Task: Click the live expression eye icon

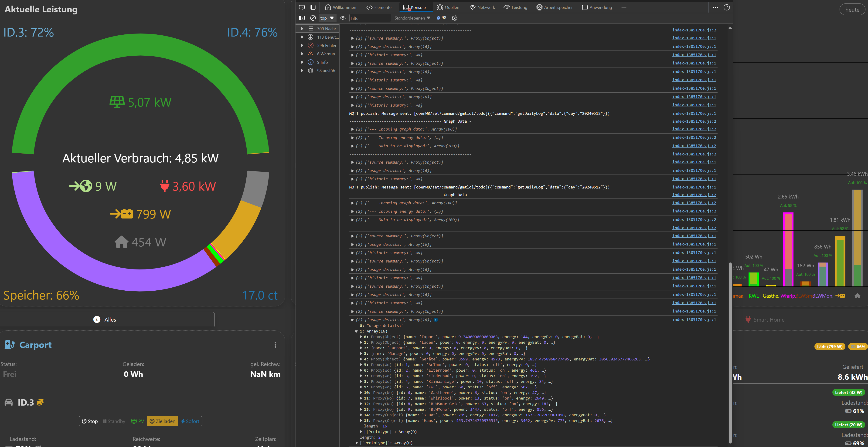Action: click(x=343, y=18)
